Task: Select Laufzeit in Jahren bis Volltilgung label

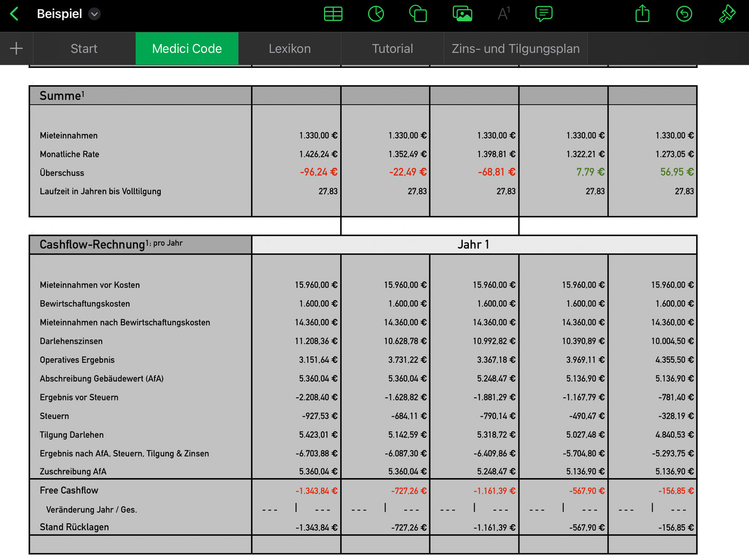Action: pyautogui.click(x=101, y=192)
